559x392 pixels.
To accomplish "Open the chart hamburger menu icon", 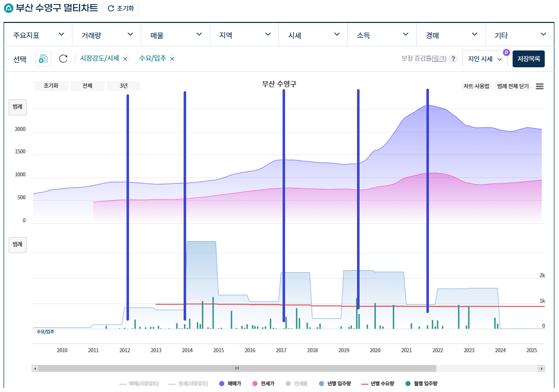I will 540,86.
